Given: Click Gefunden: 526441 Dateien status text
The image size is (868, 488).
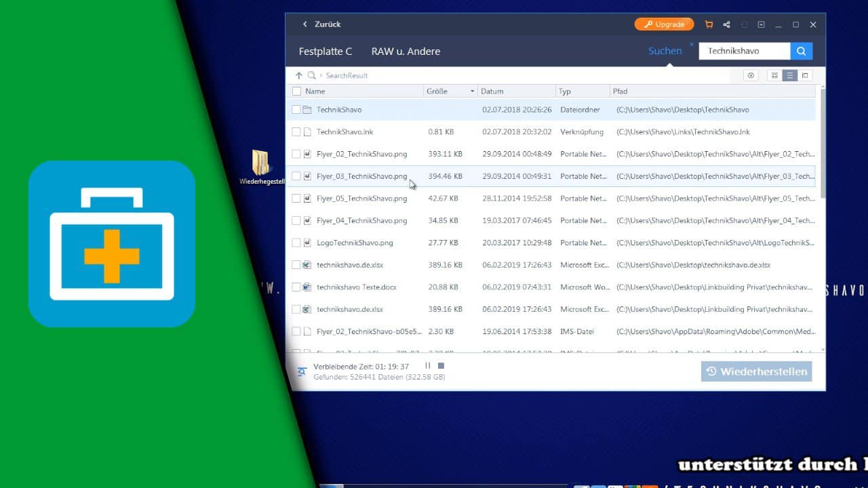Looking at the screenshot, I should (x=379, y=377).
